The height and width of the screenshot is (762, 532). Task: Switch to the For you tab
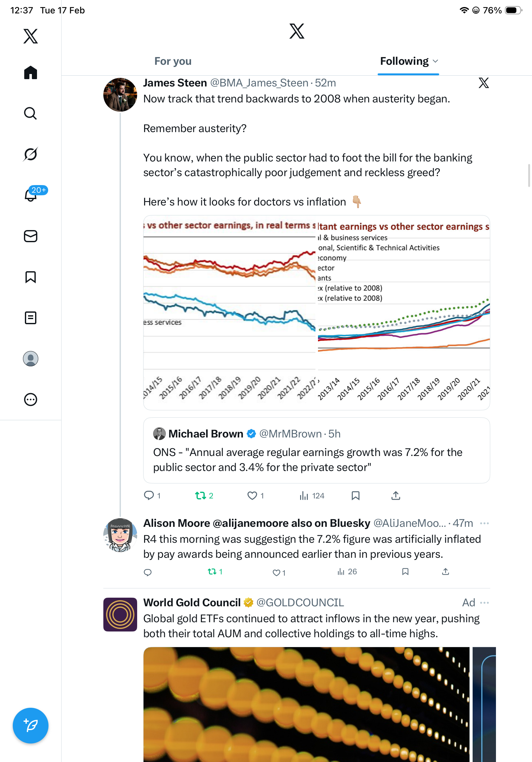173,61
